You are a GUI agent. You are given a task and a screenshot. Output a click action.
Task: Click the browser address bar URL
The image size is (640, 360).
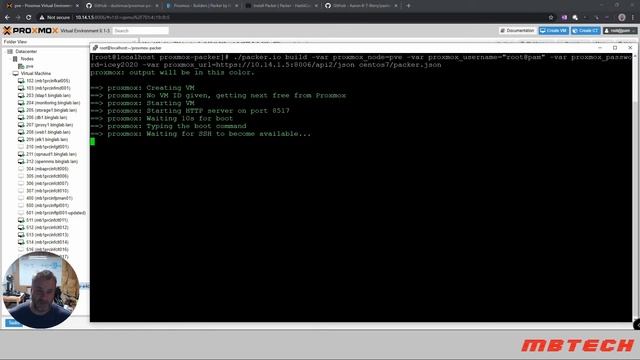click(122, 18)
